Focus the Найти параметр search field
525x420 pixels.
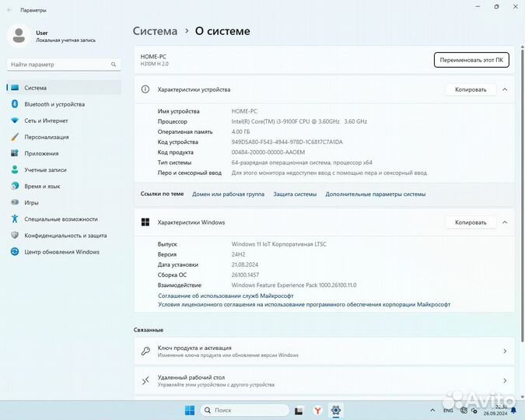coord(64,65)
